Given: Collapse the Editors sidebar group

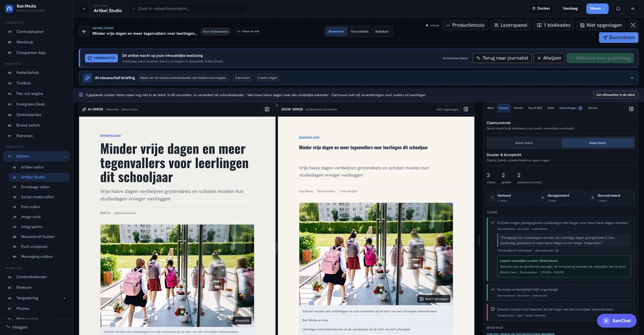Looking at the screenshot, I should [x=65, y=156].
